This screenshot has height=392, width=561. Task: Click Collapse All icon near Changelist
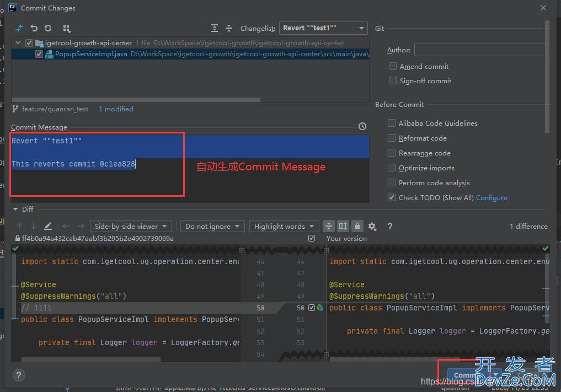coord(229,28)
